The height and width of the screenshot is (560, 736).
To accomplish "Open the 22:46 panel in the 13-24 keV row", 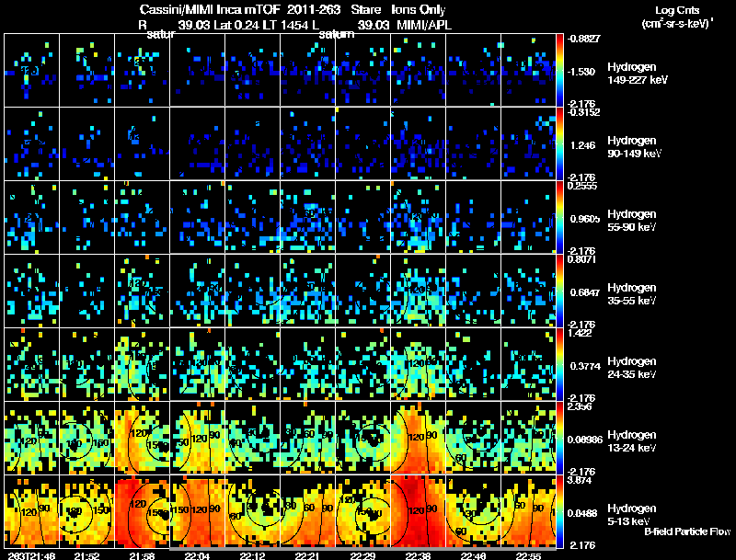I will point(474,438).
